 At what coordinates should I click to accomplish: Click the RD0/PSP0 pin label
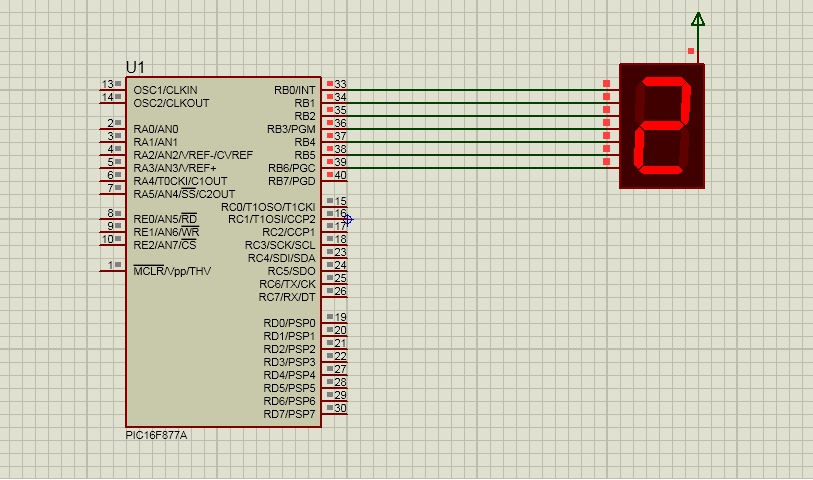(x=289, y=323)
